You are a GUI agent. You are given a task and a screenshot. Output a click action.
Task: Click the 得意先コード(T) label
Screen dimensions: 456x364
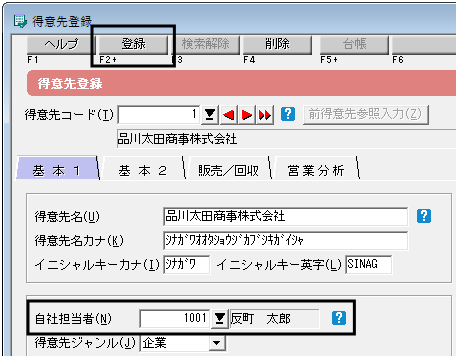(69, 115)
